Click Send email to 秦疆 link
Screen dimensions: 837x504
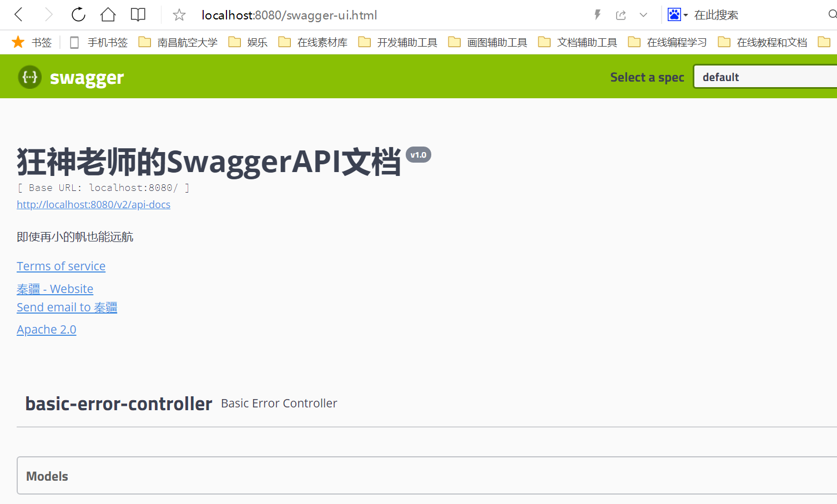pyautogui.click(x=67, y=307)
